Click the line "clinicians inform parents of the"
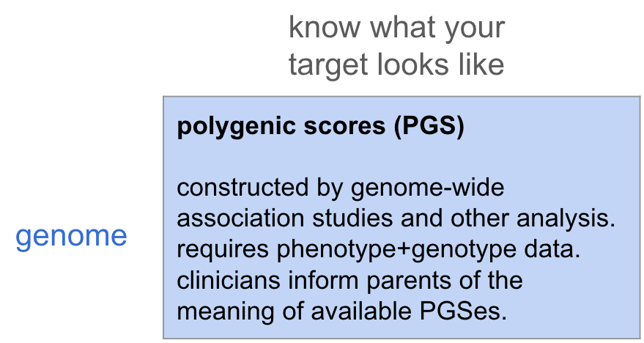Viewport: 644px width, 343px height. [x=349, y=281]
